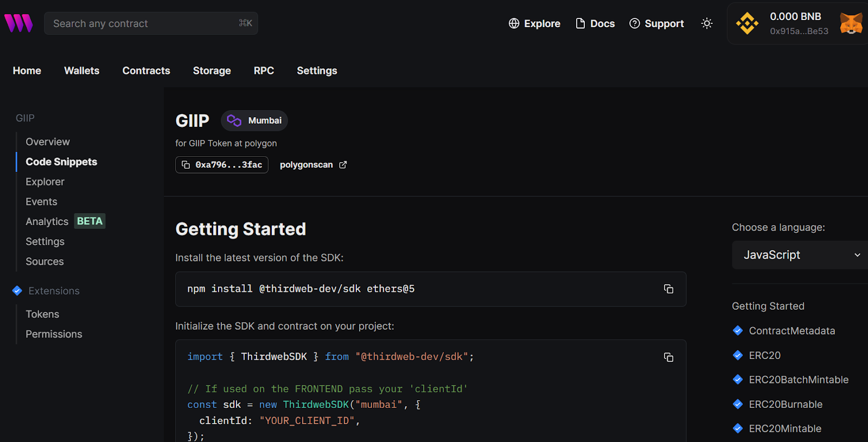Open the Explore globe link
The width and height of the screenshot is (868, 442).
[534, 23]
